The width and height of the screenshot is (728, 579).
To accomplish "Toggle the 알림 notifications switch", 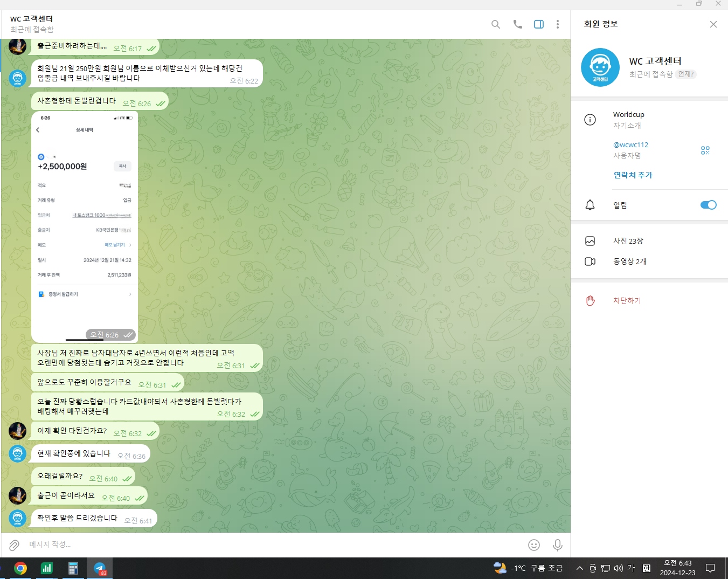I will (x=708, y=205).
